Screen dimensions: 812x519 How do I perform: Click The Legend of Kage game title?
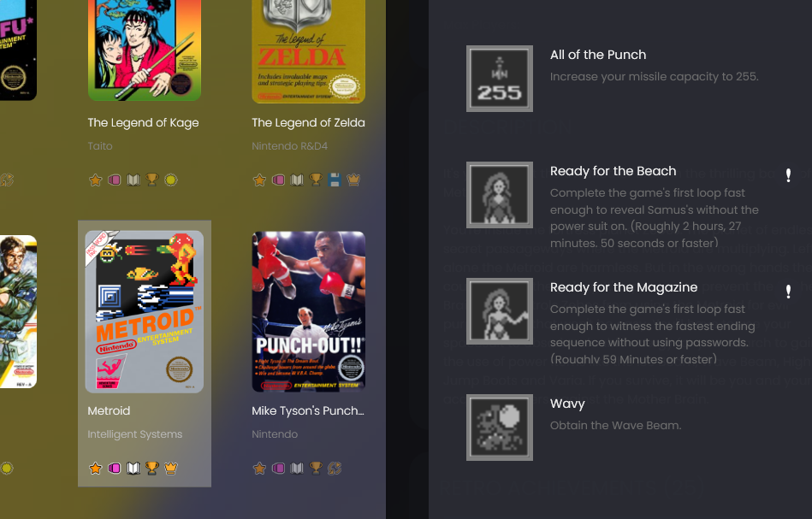pos(143,122)
